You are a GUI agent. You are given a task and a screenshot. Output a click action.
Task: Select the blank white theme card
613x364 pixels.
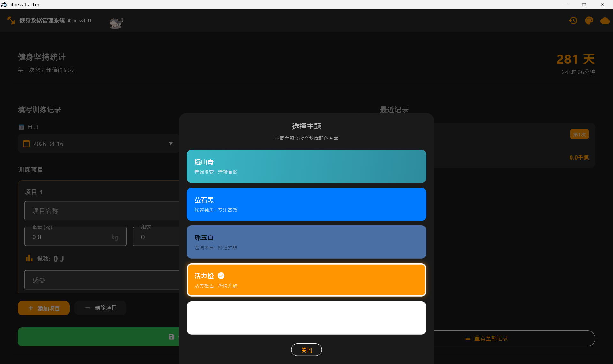[306, 318]
